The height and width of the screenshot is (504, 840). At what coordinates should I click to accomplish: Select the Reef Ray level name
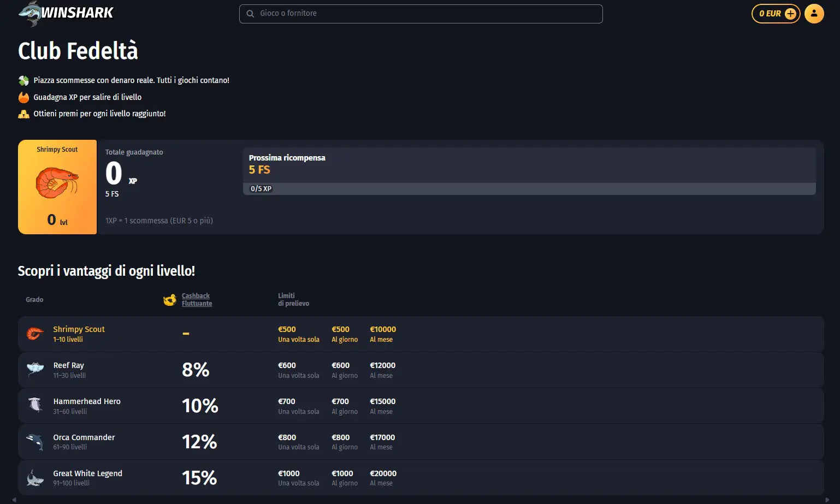[68, 365]
